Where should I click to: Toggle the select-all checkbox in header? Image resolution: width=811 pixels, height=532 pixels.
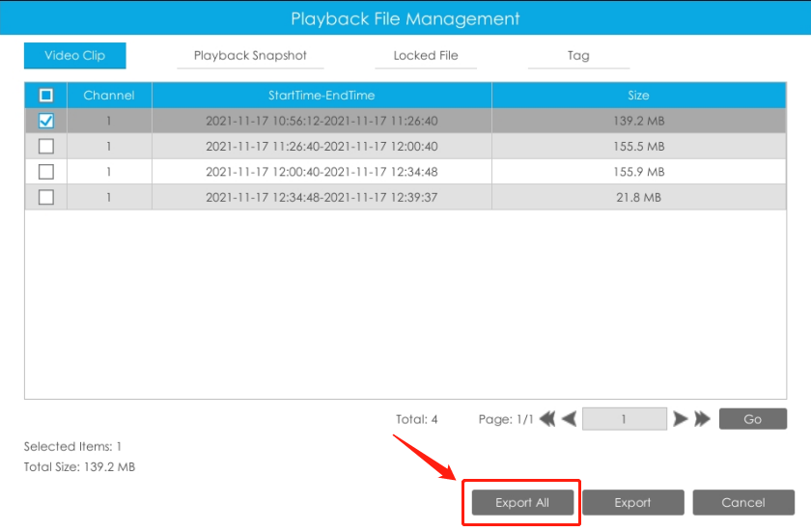pos(46,96)
